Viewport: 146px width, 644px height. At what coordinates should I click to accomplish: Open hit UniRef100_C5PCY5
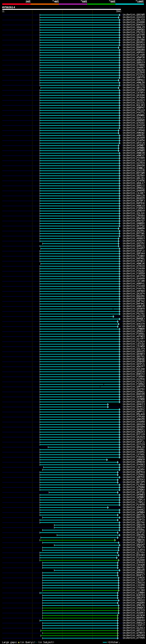(133, 547)
